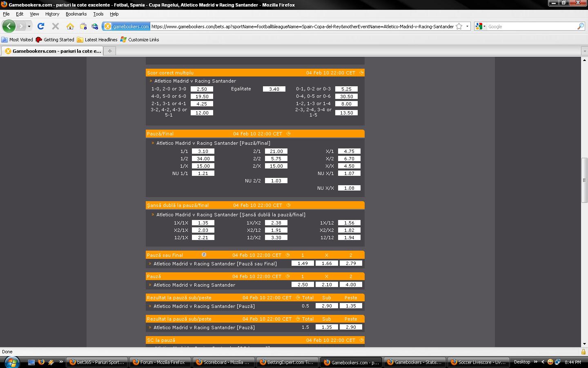Select 21.00 odds for 2/1
The height and width of the screenshot is (368, 588).
pos(276,151)
